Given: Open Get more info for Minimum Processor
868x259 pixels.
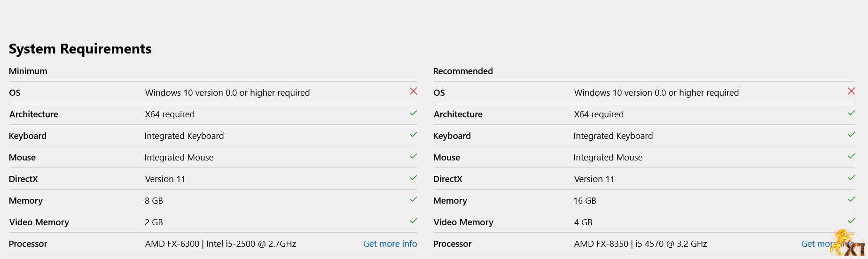Looking at the screenshot, I should (x=390, y=244).
